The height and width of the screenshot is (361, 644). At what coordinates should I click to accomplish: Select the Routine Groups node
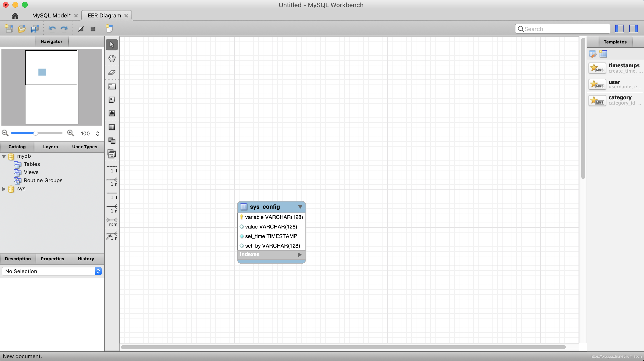(43, 180)
